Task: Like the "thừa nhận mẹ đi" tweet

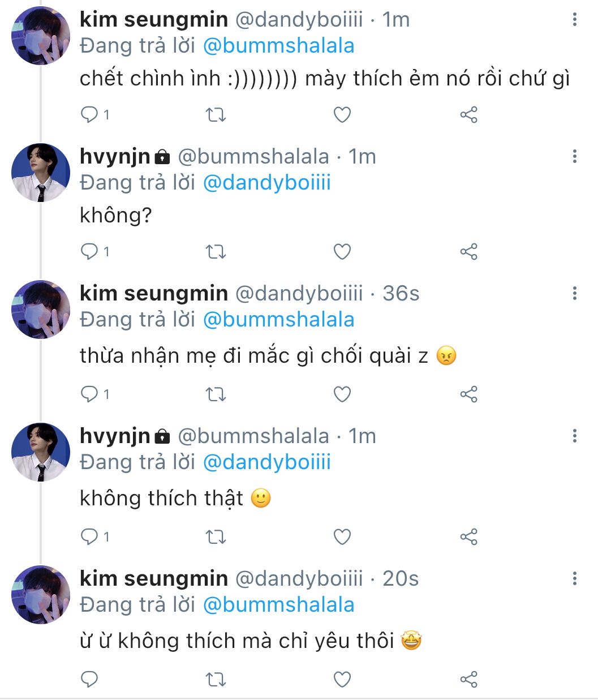Action: click(x=342, y=394)
